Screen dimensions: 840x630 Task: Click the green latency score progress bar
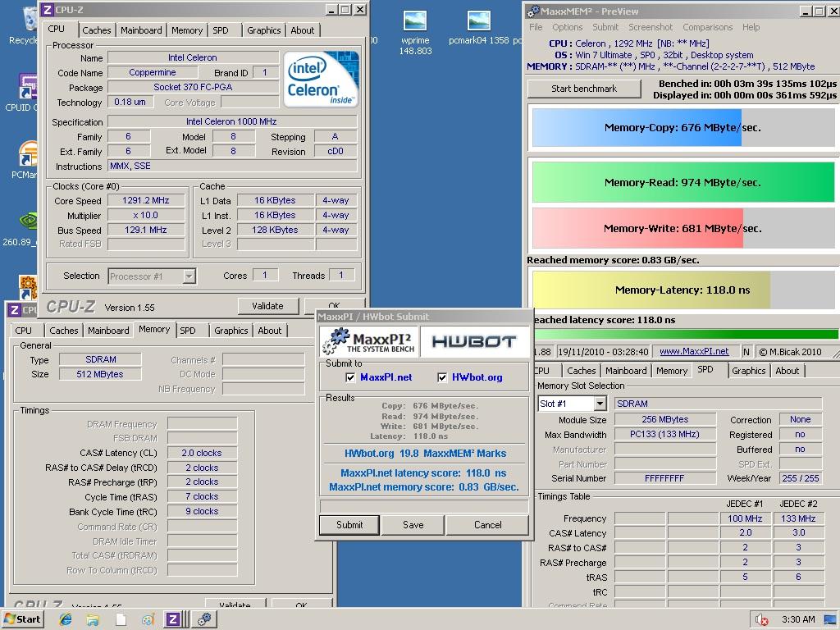coord(687,335)
